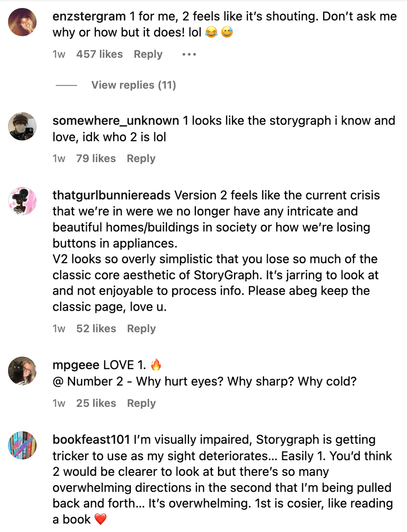Image resolution: width=407 pixels, height=532 pixels.
Task: Open thatgurlbunniereads' username link
Action: click(x=110, y=195)
